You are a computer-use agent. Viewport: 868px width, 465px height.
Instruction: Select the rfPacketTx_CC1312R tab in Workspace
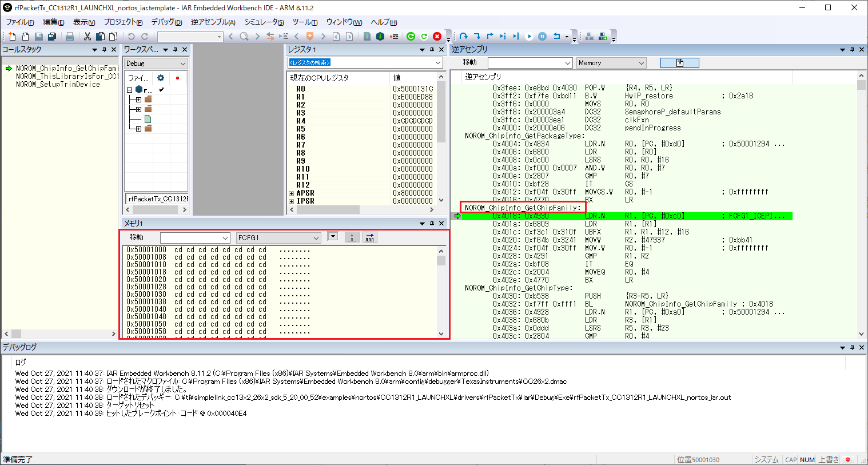pyautogui.click(x=157, y=198)
